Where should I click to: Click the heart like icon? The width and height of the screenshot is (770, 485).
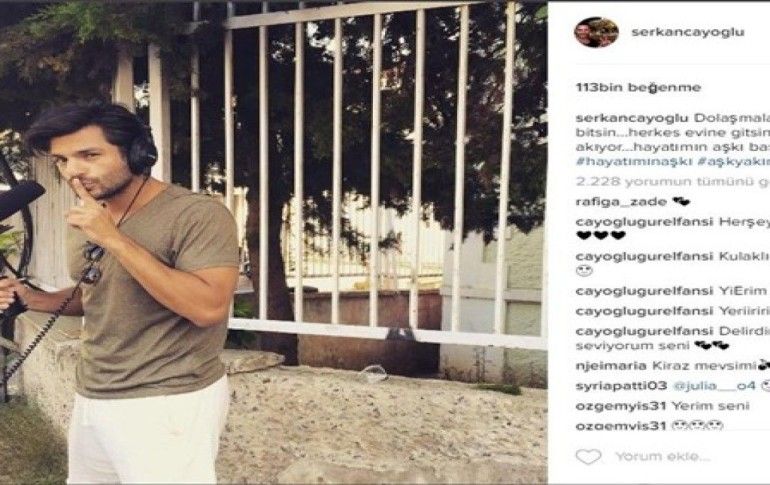pyautogui.click(x=588, y=457)
